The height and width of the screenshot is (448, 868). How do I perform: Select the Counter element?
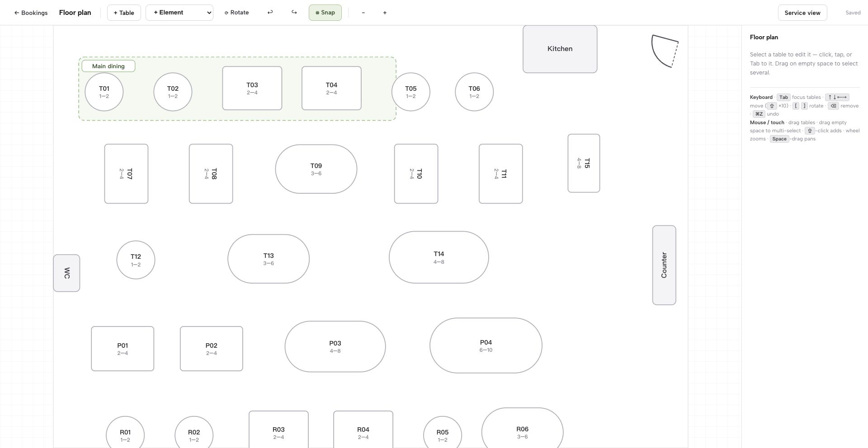[664, 265]
